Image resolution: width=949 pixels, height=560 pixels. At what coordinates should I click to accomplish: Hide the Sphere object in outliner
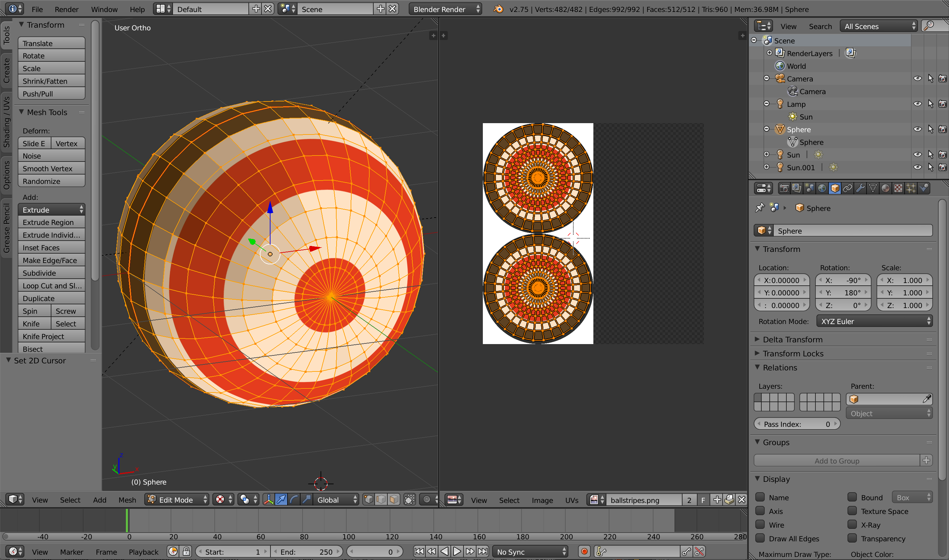tap(917, 129)
